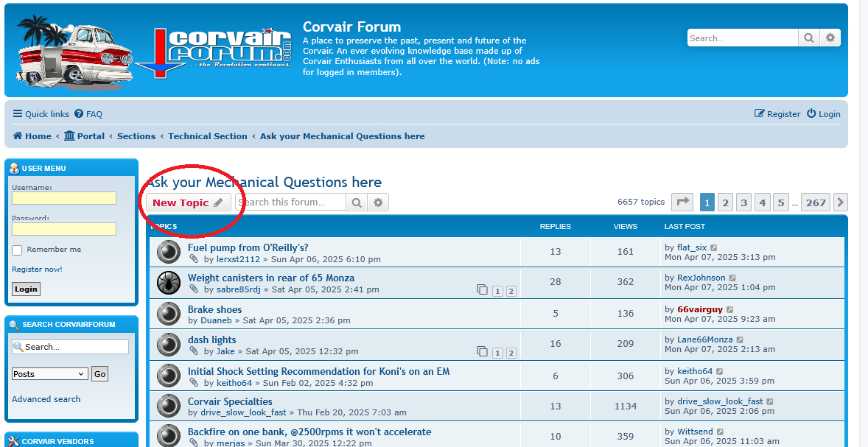This screenshot has width=868, height=447.
Task: Go to page 4 of topics
Action: [763, 203]
